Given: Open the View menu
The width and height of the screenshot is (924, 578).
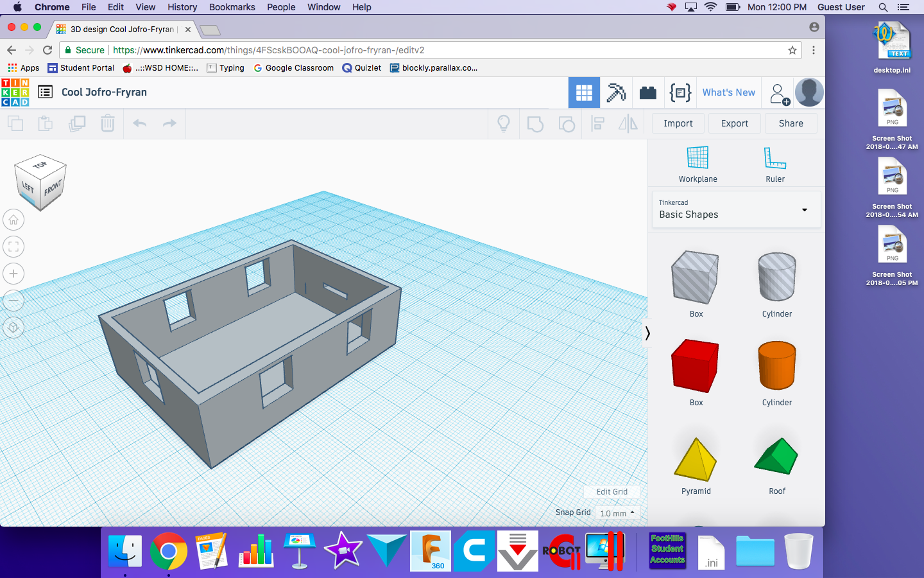Looking at the screenshot, I should coord(146,7).
